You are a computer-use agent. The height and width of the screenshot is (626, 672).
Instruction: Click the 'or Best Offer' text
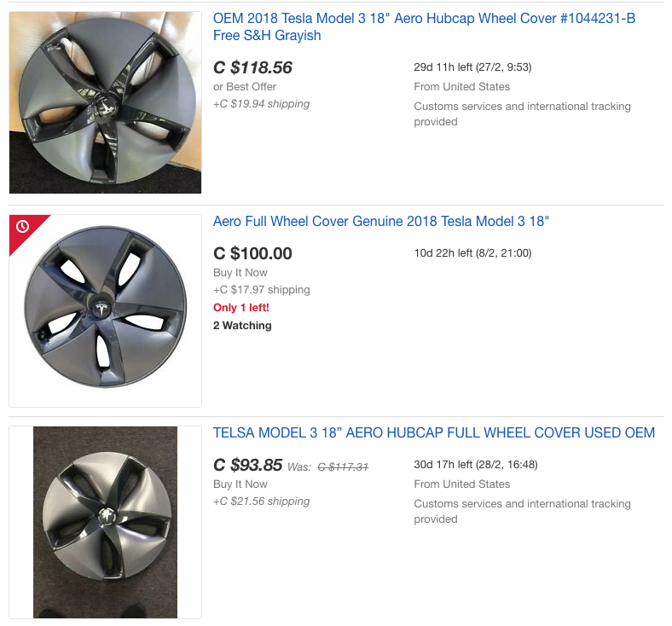(x=245, y=87)
